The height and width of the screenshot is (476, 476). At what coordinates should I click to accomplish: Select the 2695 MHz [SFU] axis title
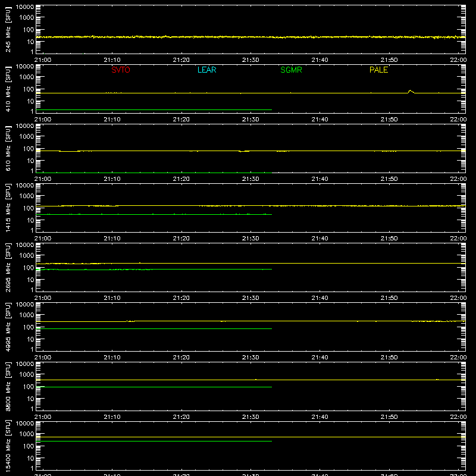coord(8,267)
